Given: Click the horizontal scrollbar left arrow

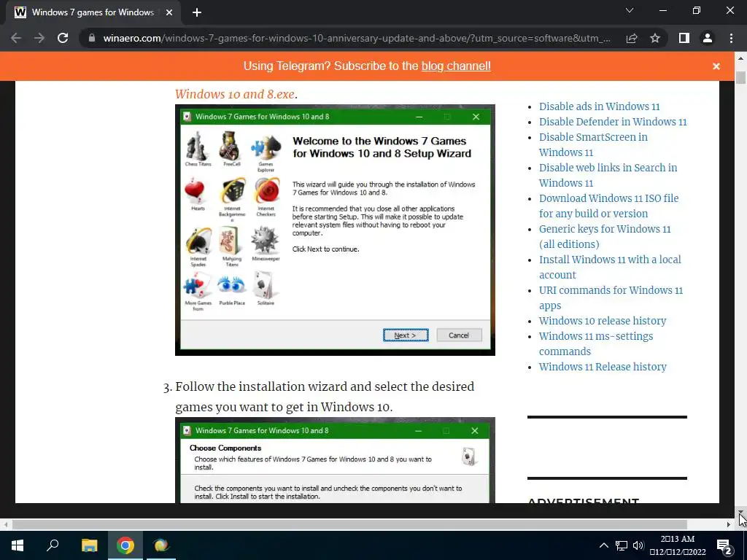Looking at the screenshot, I should [6, 524].
